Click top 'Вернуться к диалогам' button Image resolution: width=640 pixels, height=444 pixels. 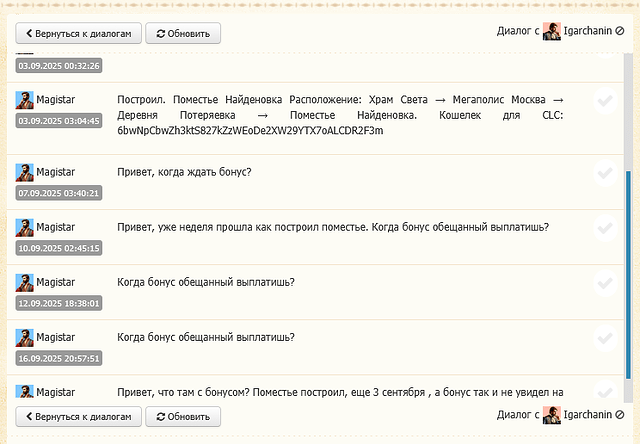(78, 33)
